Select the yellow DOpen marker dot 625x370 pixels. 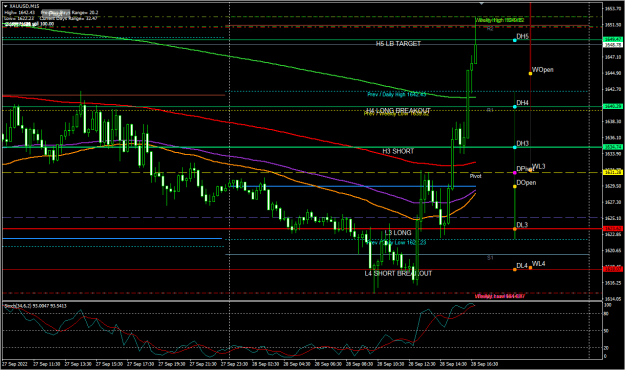pos(515,187)
